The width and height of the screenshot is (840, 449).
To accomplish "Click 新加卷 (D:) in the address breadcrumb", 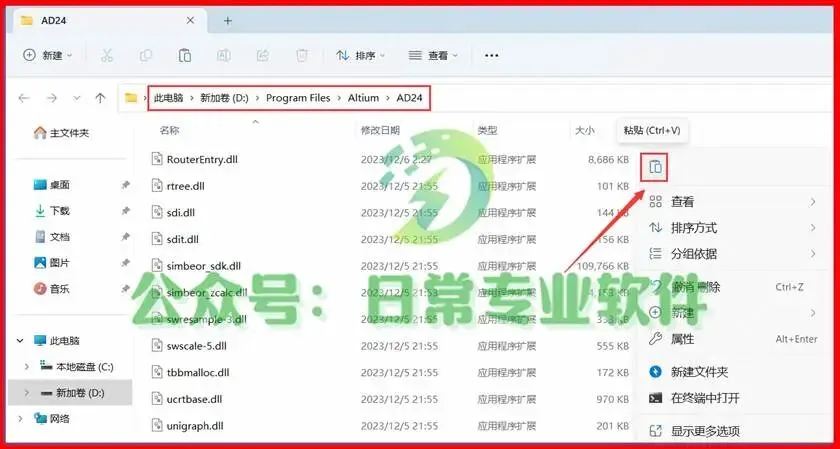I will point(224,98).
